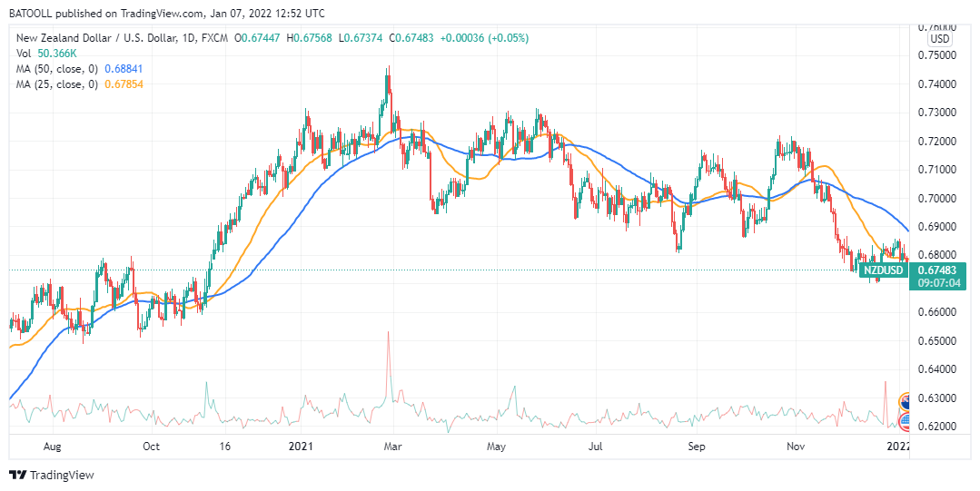This screenshot has width=980, height=491.
Task: Click the Vol value 50.366K
Action: (x=56, y=54)
